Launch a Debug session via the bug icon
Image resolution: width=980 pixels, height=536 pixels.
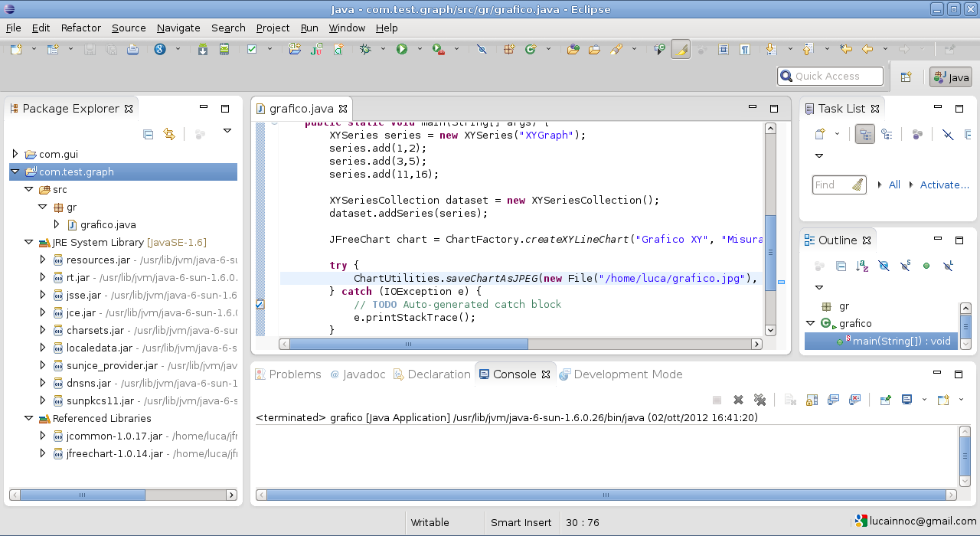365,47
